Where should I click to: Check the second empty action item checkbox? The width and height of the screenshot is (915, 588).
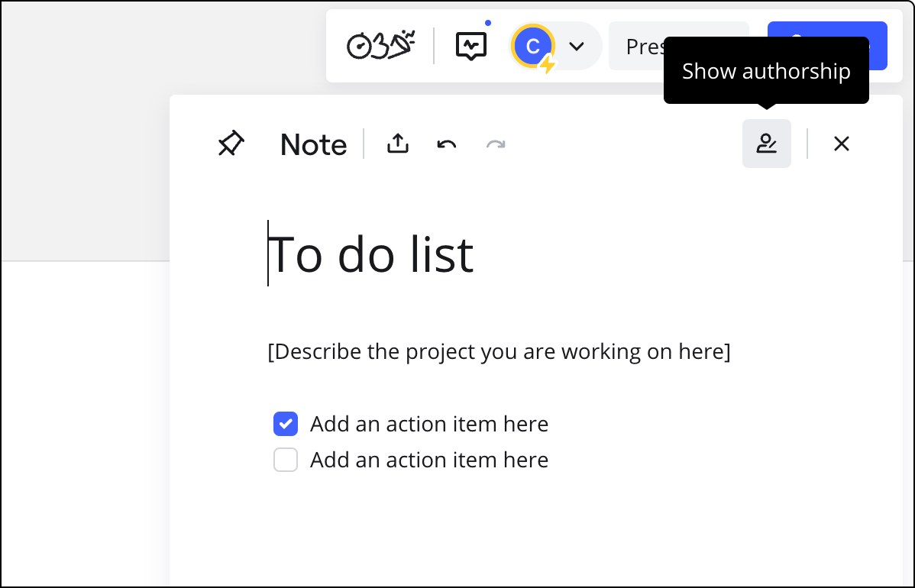pos(286,460)
